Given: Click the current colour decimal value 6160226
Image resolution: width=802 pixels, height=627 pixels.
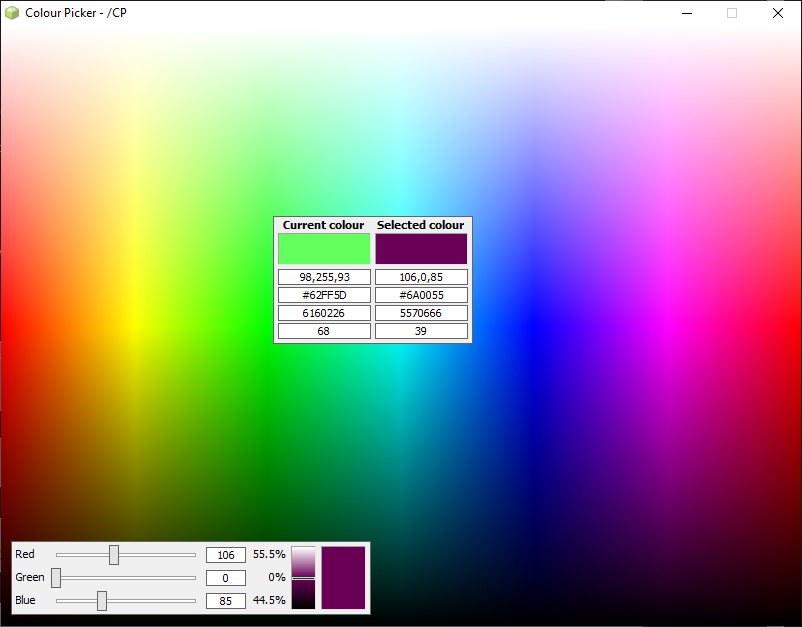Looking at the screenshot, I should coord(324,313).
